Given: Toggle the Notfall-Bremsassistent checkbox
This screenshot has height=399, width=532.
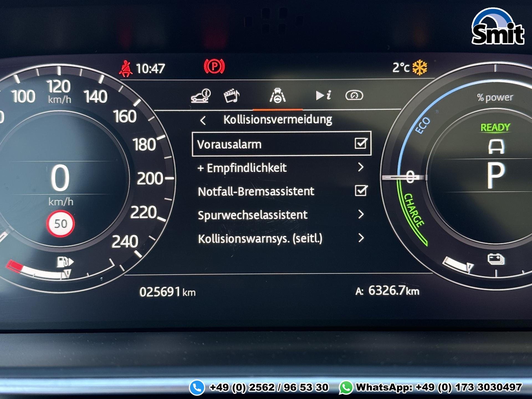Looking at the screenshot, I should [x=361, y=191].
